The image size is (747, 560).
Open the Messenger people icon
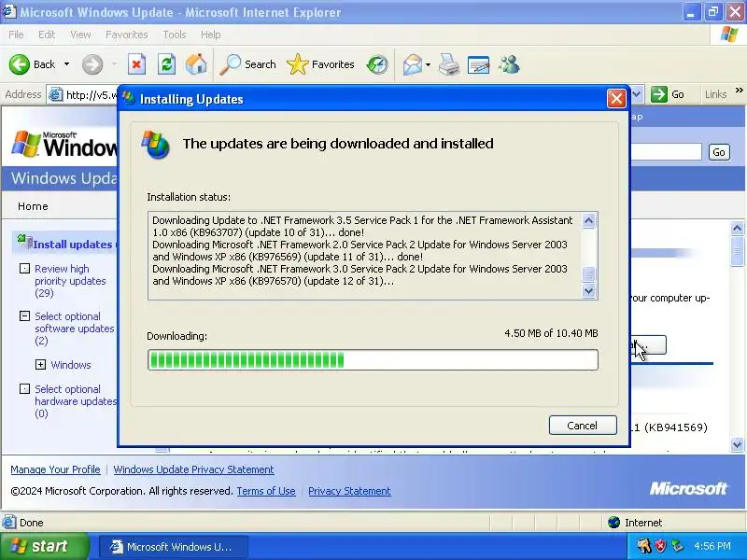pos(509,64)
